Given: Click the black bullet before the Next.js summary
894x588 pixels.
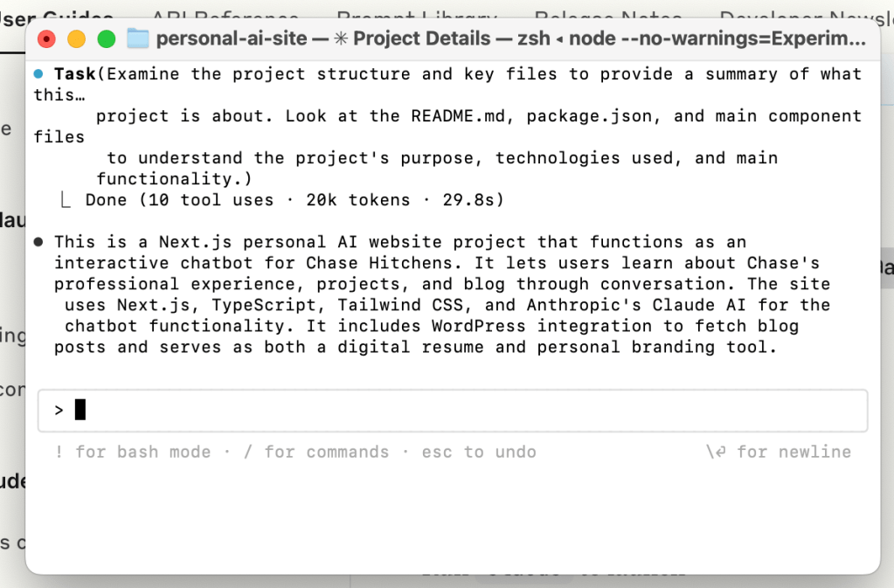Looking at the screenshot, I should [38, 242].
